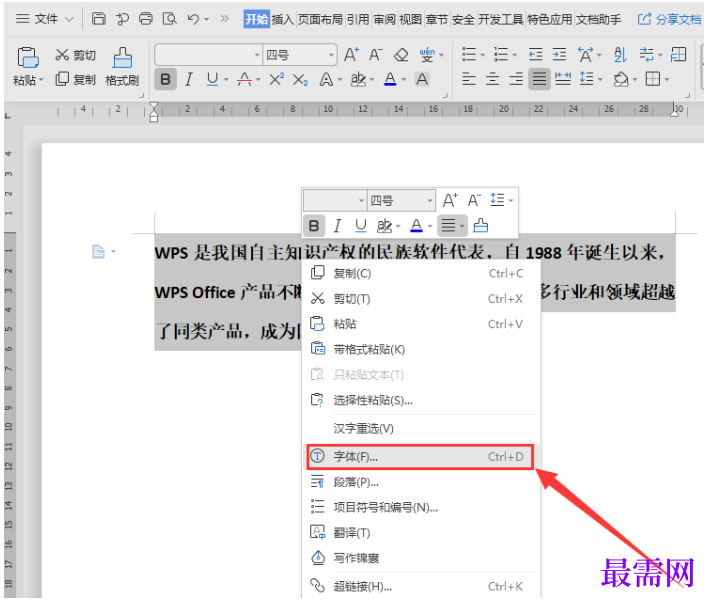
Task: Select 超链接(H)... context menu entry
Action: (420, 586)
